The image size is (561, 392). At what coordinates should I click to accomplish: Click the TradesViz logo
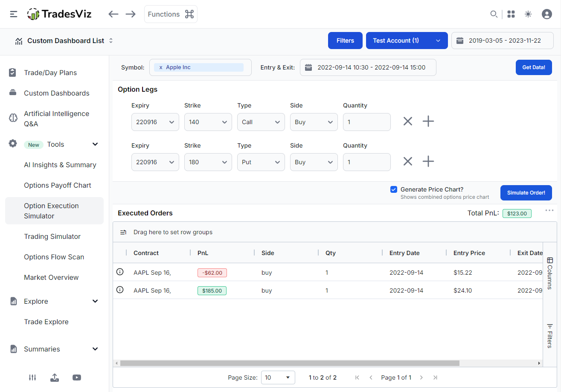click(x=59, y=14)
